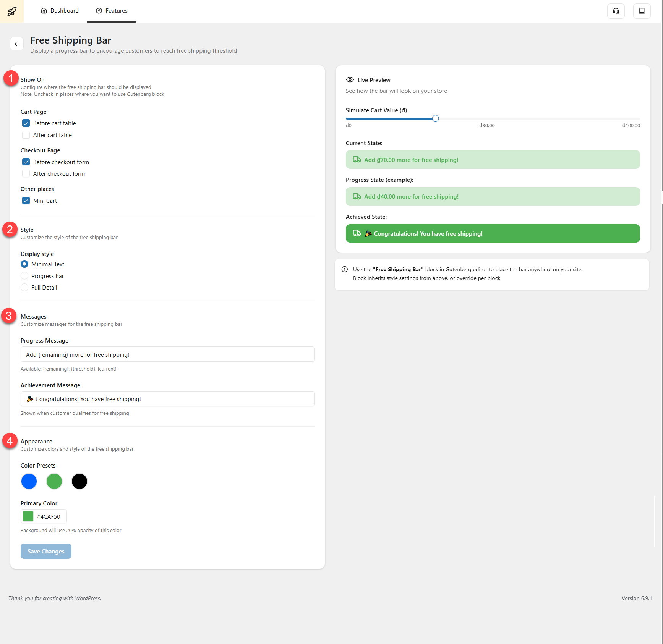
Task: Click the info icon beside Gutenberg note
Action: tap(345, 269)
